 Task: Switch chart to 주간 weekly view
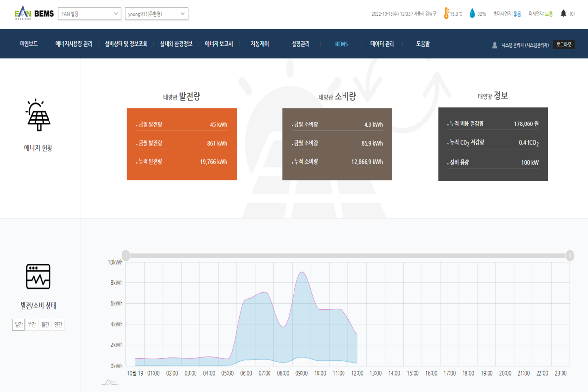pyautogui.click(x=32, y=325)
